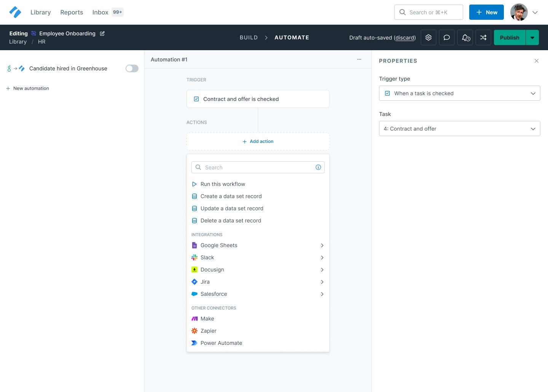The image size is (548, 392).
Task: Click the info icon in search field
Action: [318, 167]
